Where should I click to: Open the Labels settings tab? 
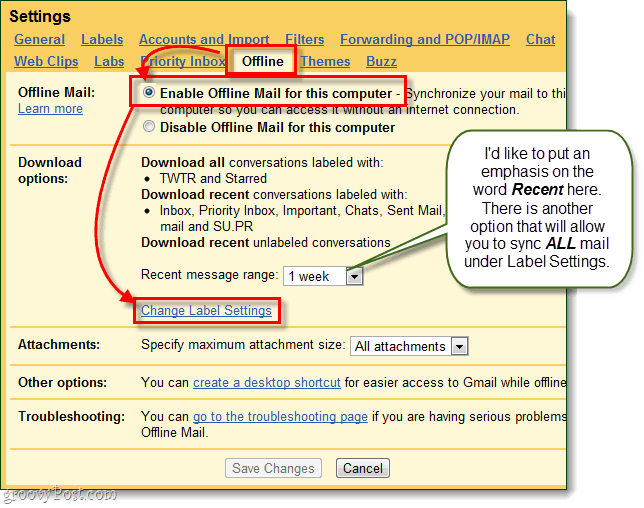[x=102, y=39]
